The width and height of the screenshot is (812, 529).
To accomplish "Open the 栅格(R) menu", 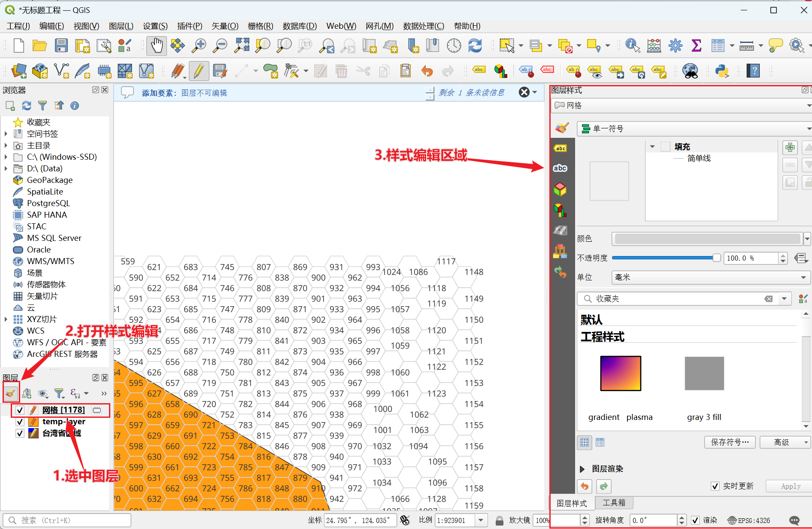I will point(261,26).
